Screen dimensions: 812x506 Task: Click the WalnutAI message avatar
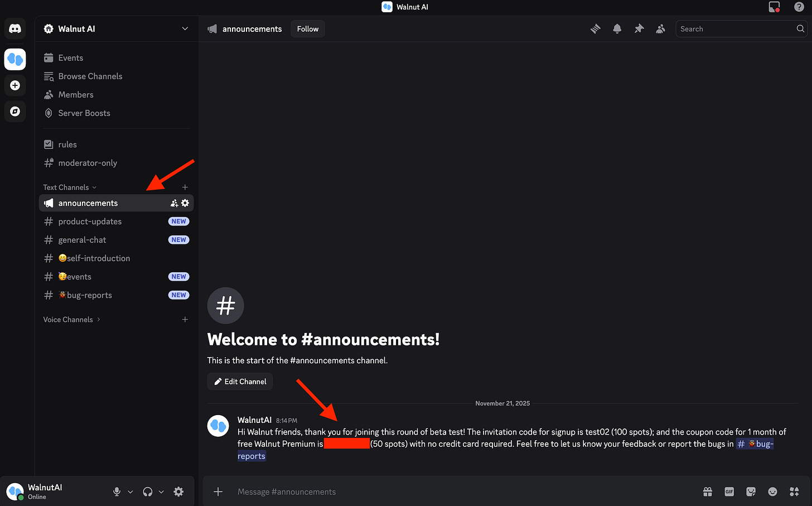[x=218, y=426]
